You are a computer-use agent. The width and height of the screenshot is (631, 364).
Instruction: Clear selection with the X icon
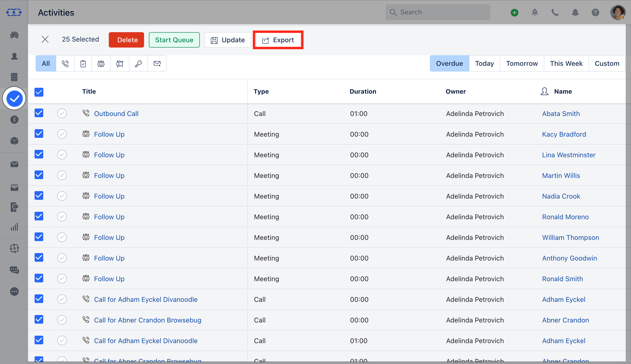(x=45, y=39)
